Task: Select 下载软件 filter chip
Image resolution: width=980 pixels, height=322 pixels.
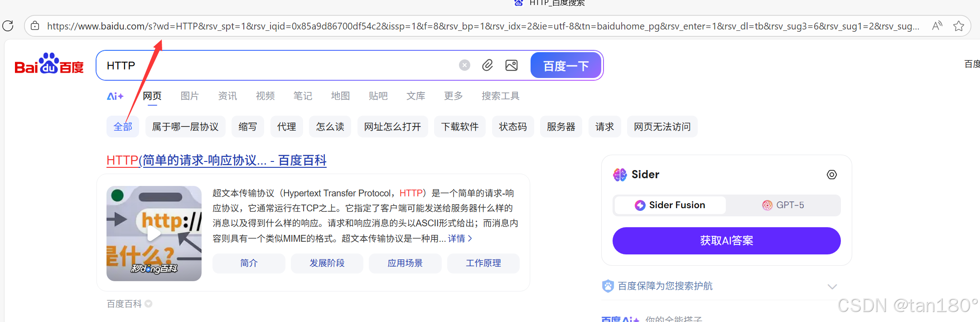Action: [460, 127]
